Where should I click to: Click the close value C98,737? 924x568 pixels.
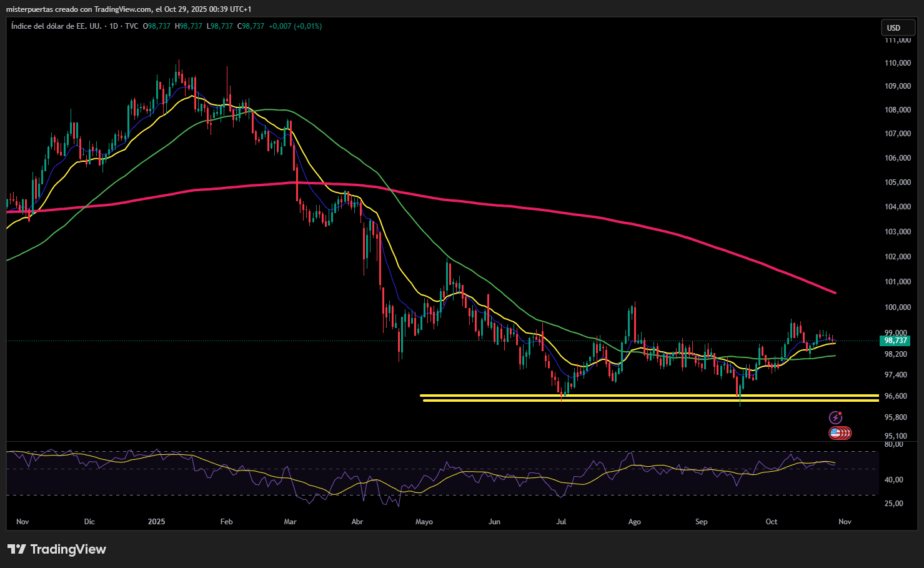[x=251, y=26]
